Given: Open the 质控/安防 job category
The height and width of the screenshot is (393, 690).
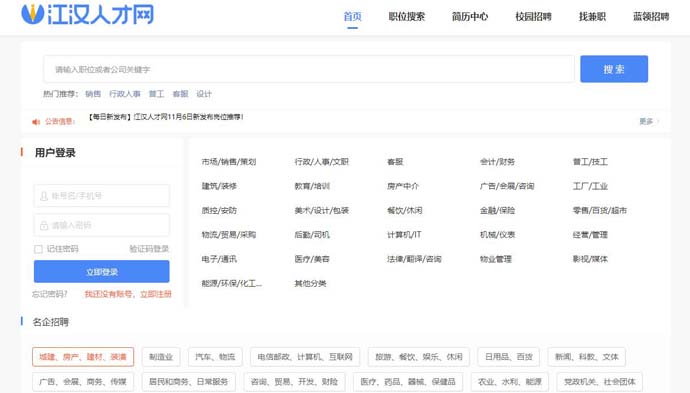Looking at the screenshot, I should click(219, 210).
